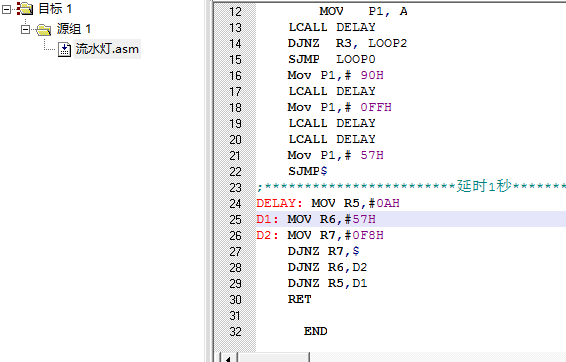
Task: Click the horizontal scrollbar left arrow
Action: pos(228,358)
